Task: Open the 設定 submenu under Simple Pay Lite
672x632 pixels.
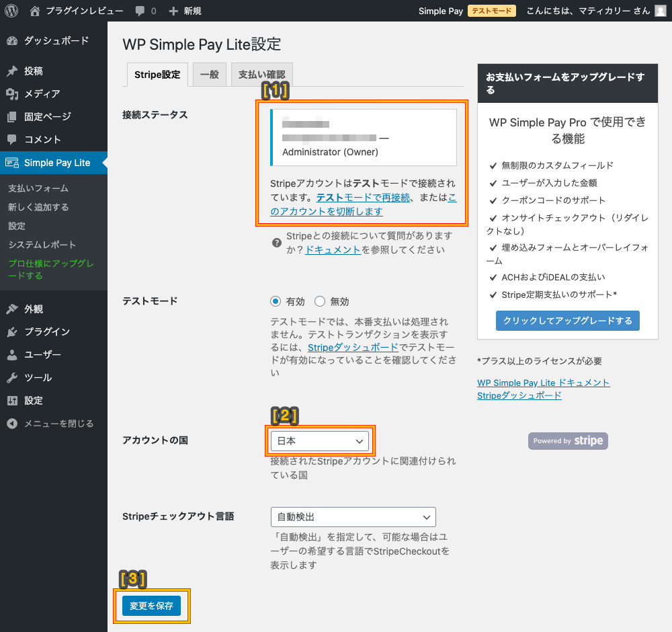Action: 17,226
